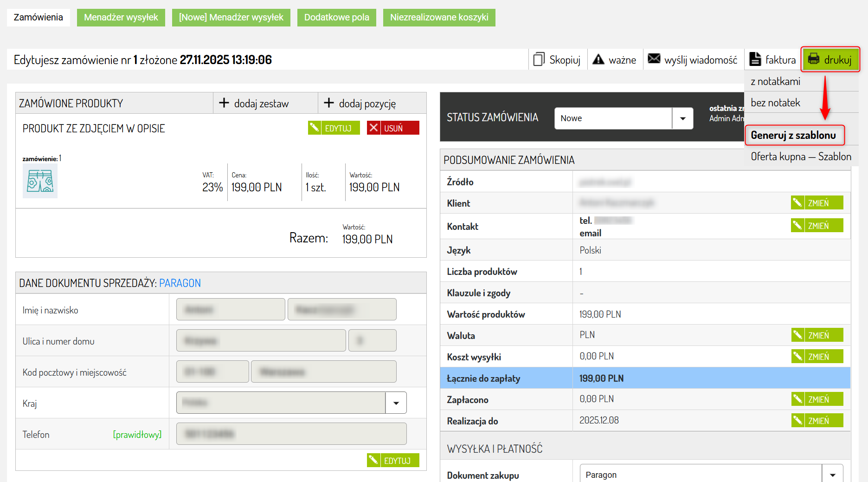Expand Dokument zakupu Paragon dropdown

point(832,475)
